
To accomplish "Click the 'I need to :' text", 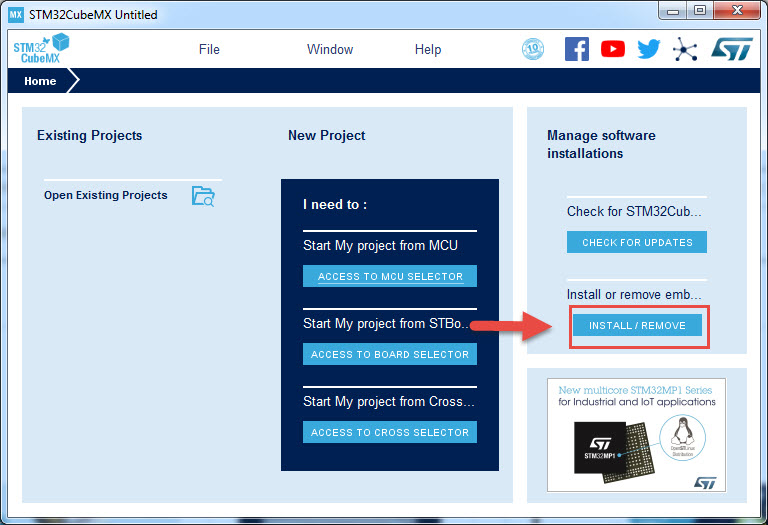I will (x=335, y=204).
